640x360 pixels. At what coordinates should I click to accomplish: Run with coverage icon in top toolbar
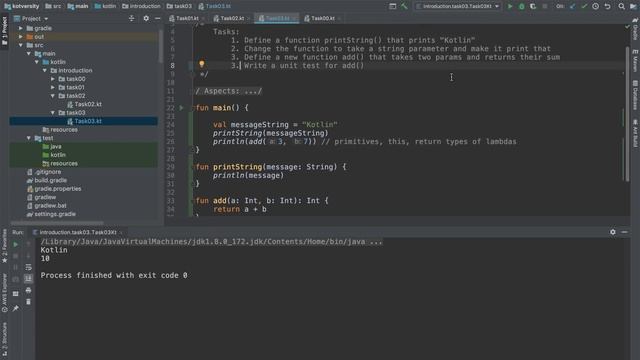tap(533, 7)
